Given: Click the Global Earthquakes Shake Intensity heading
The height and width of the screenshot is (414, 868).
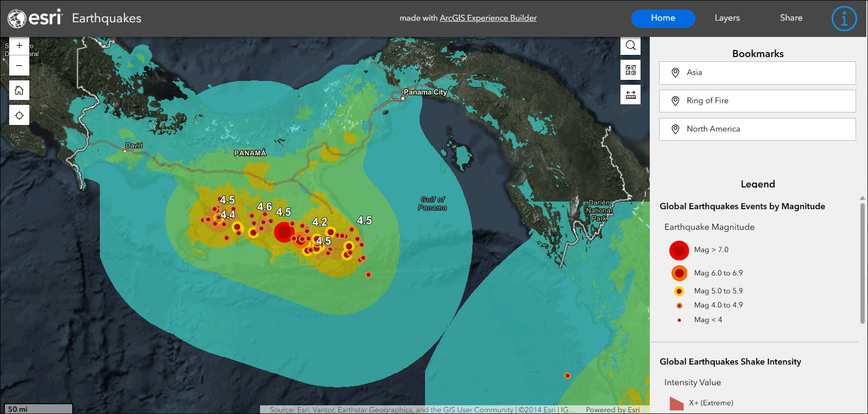Looking at the screenshot, I should tap(730, 362).
